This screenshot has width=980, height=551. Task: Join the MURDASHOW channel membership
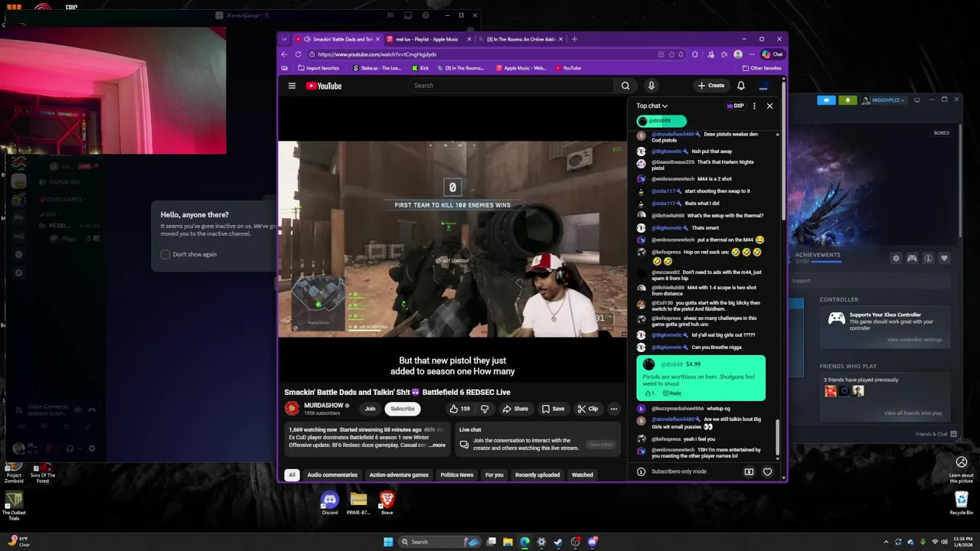tap(370, 409)
